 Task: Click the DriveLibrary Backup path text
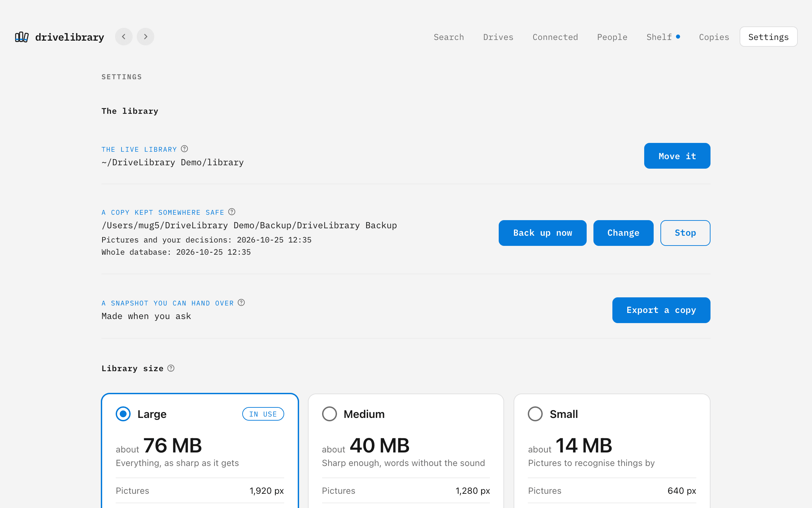pos(249,226)
